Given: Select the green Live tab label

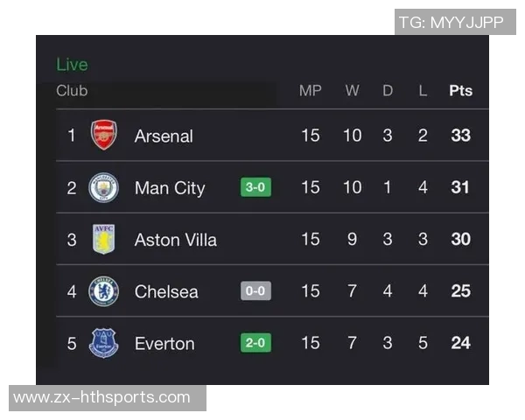Looking at the screenshot, I should tap(72, 65).
